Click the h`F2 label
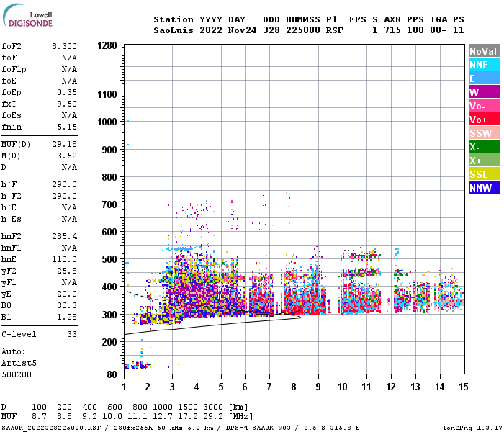The height and width of the screenshot is (432, 504). [x=12, y=197]
